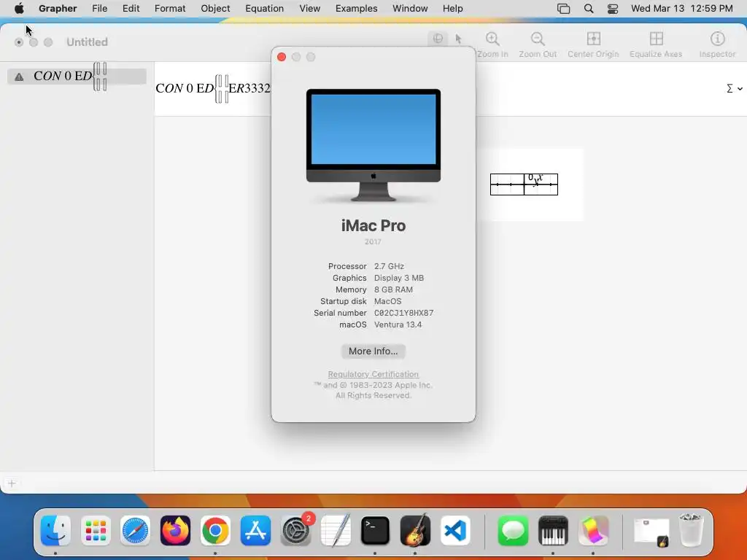Screen dimensions: 747x560
Task: Click the More Info... button
Action: 373,351
